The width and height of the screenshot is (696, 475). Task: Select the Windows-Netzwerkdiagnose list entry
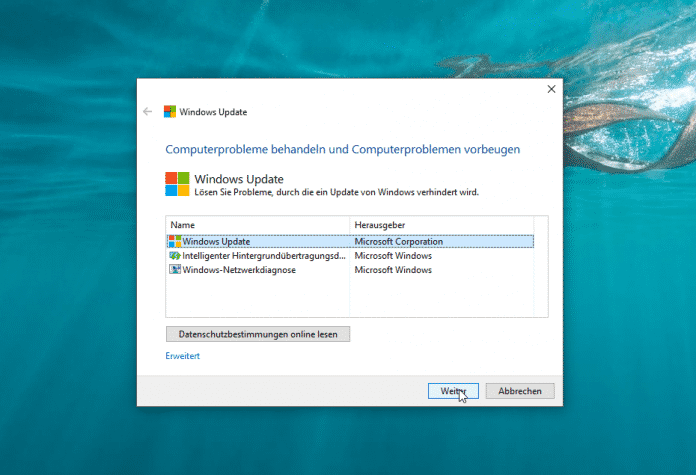tap(238, 269)
